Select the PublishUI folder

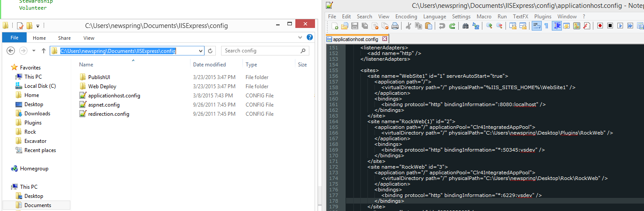[x=99, y=77]
